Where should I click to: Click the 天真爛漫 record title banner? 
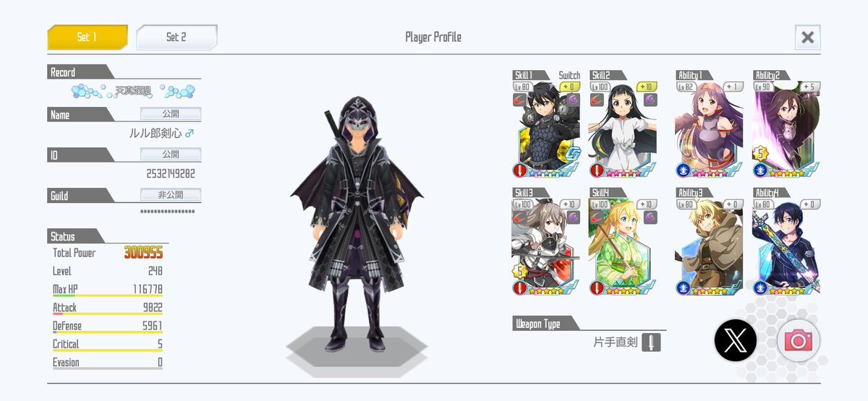pos(133,91)
